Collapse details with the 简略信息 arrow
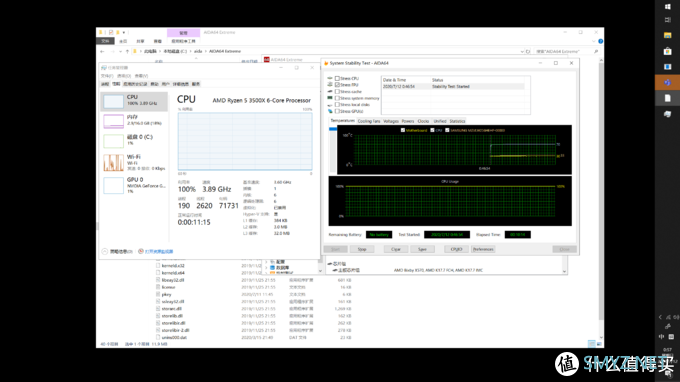Image resolution: width=680 pixels, height=382 pixels. click(x=105, y=251)
